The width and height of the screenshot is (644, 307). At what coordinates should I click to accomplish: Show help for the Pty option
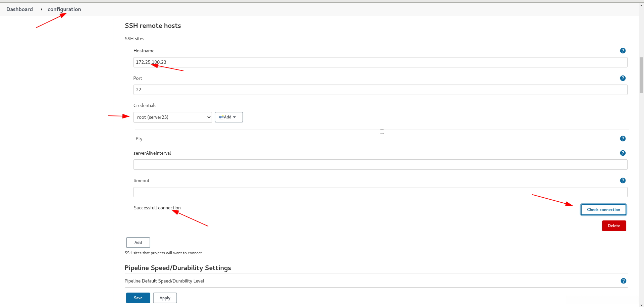coord(623,139)
